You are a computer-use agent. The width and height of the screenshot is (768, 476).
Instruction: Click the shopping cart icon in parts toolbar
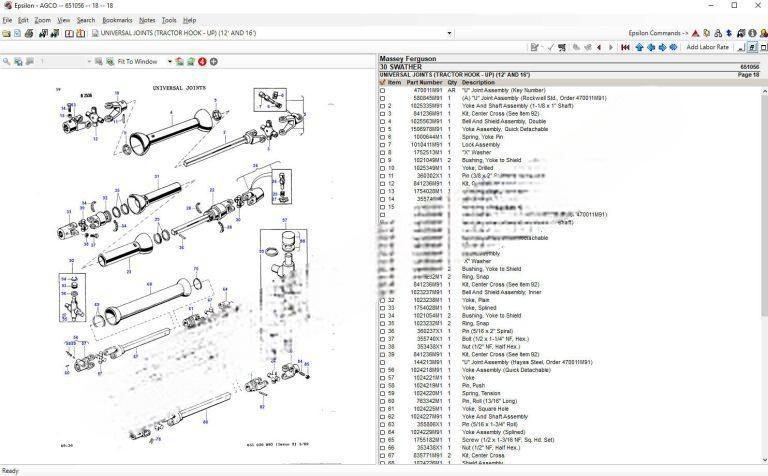[562, 48]
